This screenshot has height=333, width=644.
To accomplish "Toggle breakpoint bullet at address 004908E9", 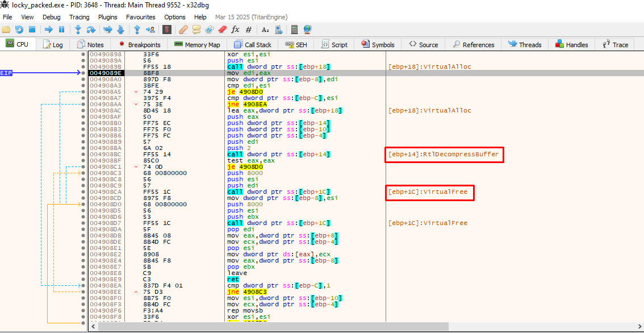I will [x=84, y=279].
